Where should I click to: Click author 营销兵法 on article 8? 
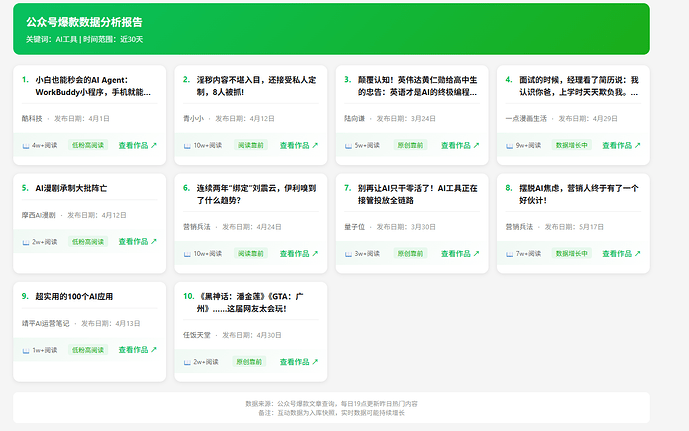pos(519,227)
